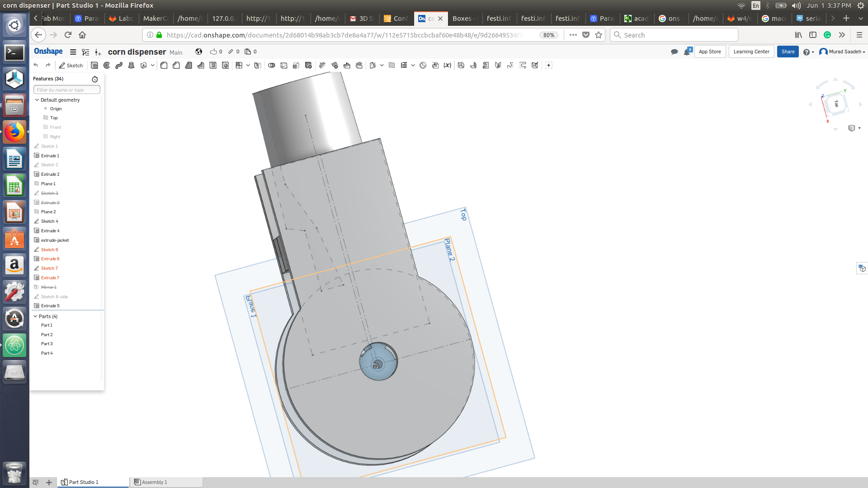Viewport: 868px width, 488px height.
Task: Click the view cube Top face
Action: point(836,104)
